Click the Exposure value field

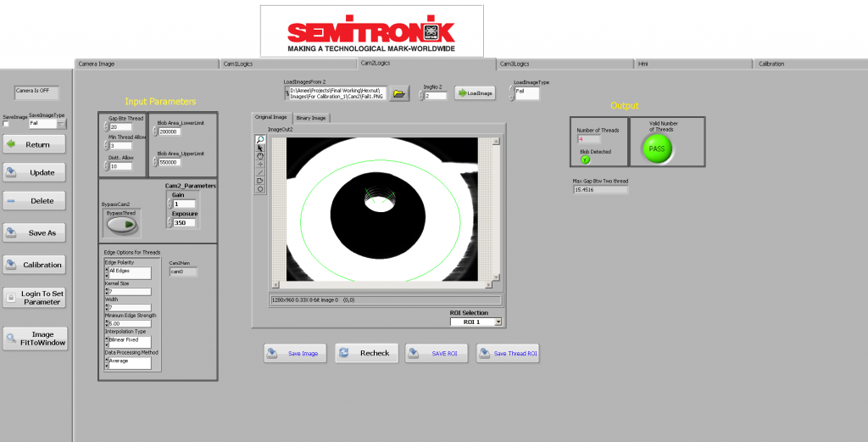point(184,223)
